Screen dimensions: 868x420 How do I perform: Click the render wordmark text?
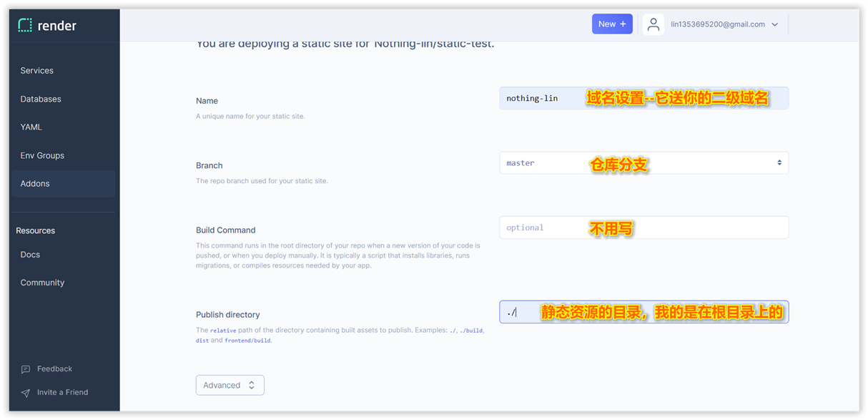pyautogui.click(x=57, y=26)
